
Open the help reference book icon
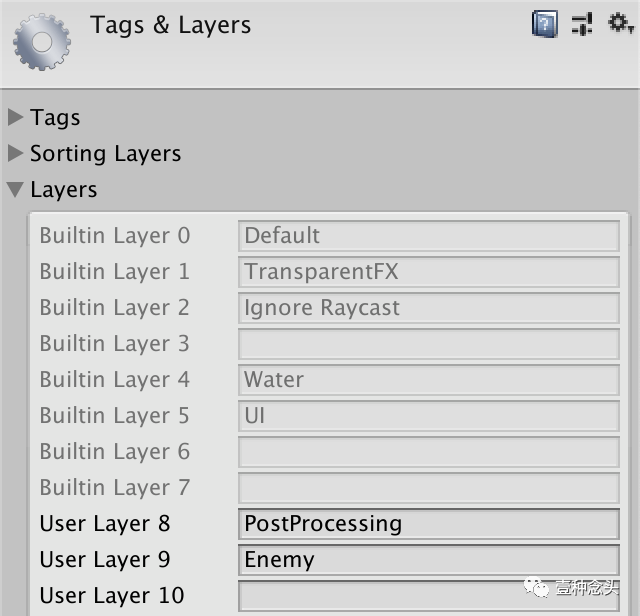click(544, 24)
